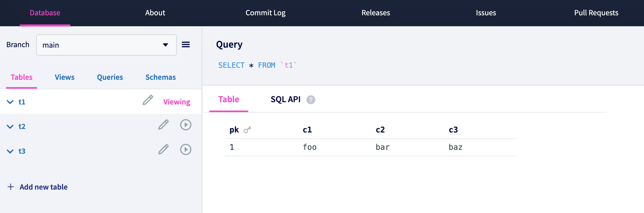
Task: Click the primary key icon next to pk
Action: [x=247, y=130]
